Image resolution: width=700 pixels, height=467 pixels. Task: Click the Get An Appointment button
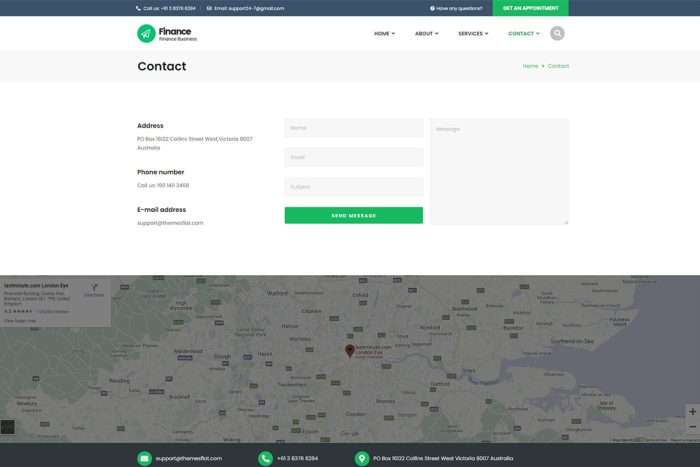(x=530, y=8)
